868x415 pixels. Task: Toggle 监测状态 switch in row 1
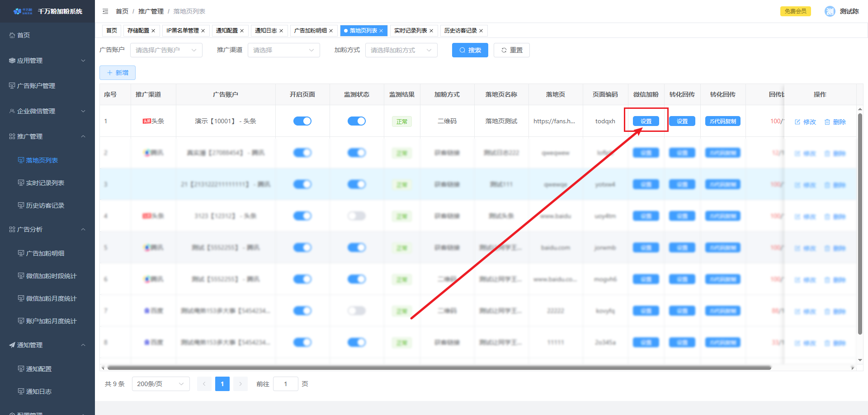click(357, 121)
